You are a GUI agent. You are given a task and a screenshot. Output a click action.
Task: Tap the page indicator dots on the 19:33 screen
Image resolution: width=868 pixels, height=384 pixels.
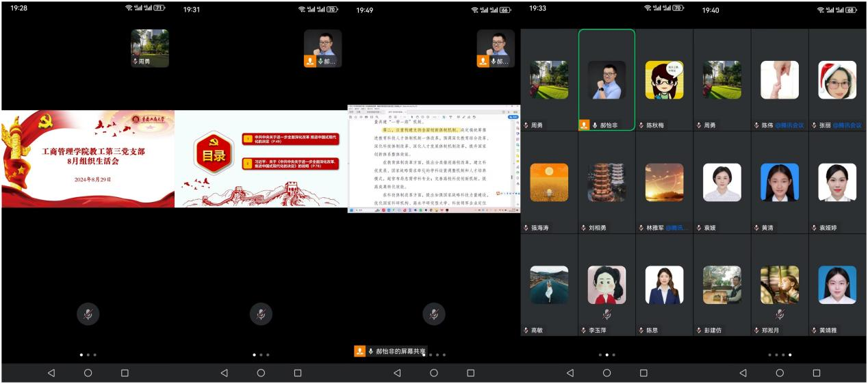[x=607, y=355]
